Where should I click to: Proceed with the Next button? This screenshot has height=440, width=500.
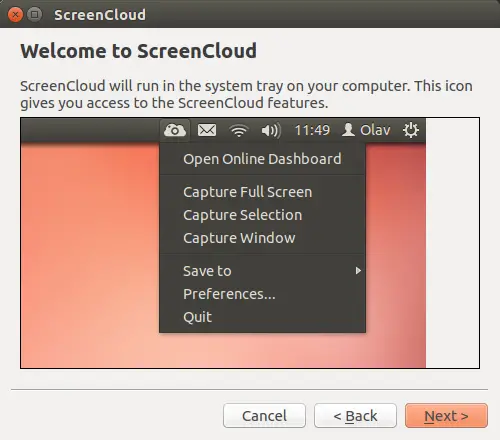(446, 416)
